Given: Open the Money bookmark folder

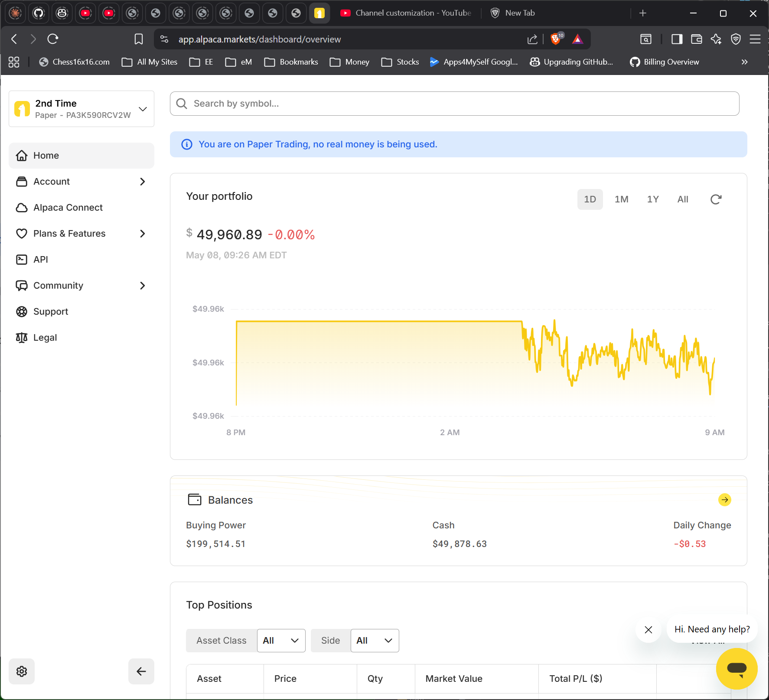Looking at the screenshot, I should (x=349, y=62).
